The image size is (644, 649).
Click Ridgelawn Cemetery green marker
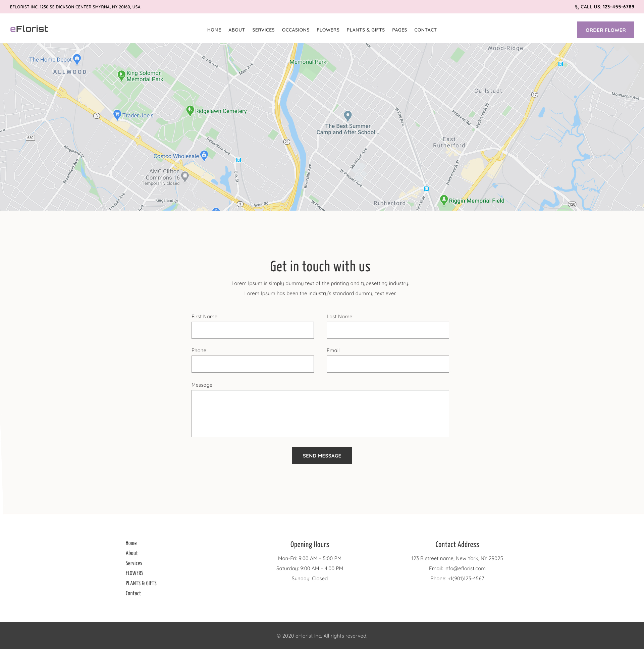[x=190, y=110]
